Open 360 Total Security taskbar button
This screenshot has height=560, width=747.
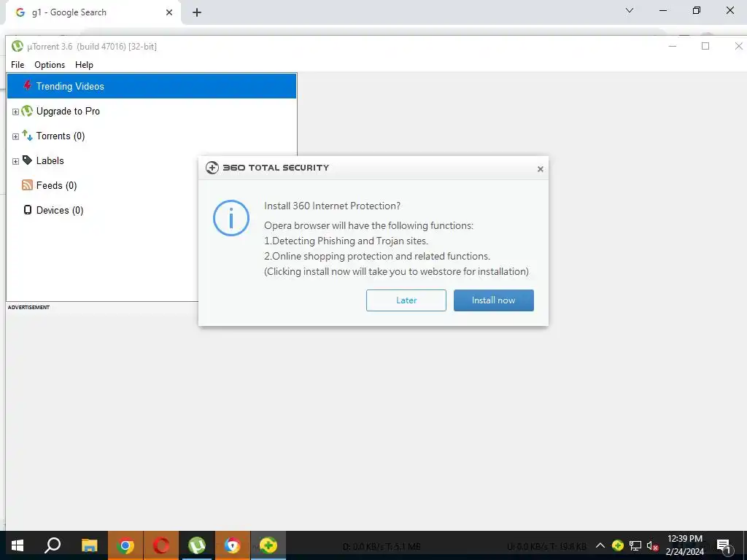[268, 545]
